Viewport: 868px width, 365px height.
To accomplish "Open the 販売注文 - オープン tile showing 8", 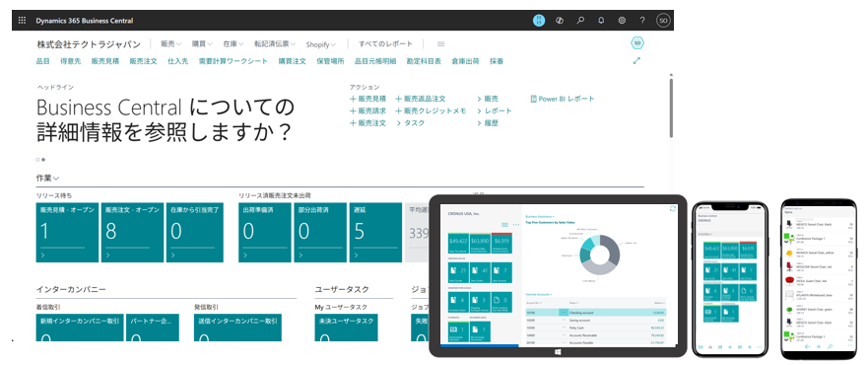I will (132, 233).
